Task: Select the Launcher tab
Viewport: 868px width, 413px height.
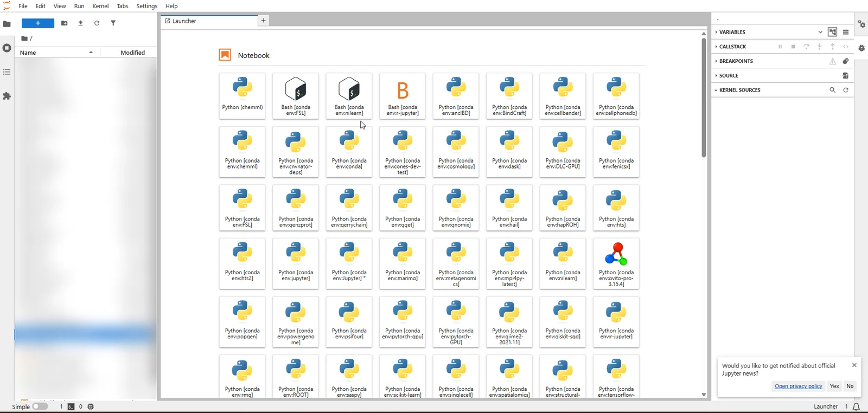Action: coord(209,21)
